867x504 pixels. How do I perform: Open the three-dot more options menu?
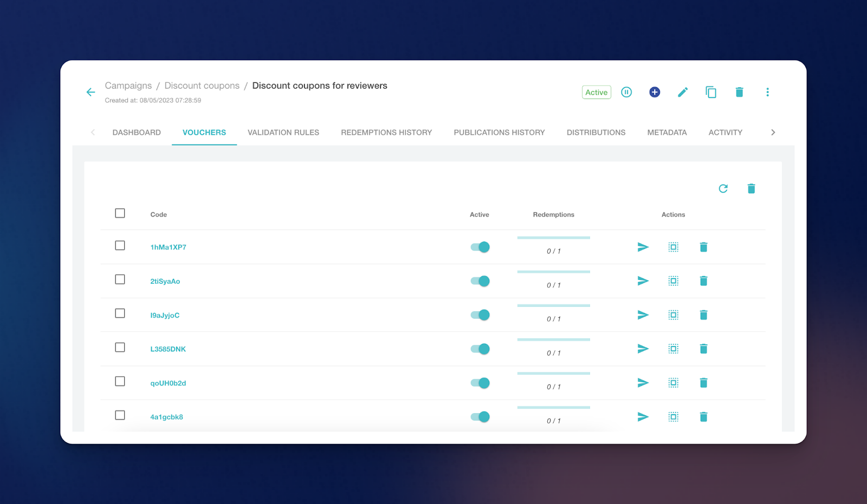point(767,92)
